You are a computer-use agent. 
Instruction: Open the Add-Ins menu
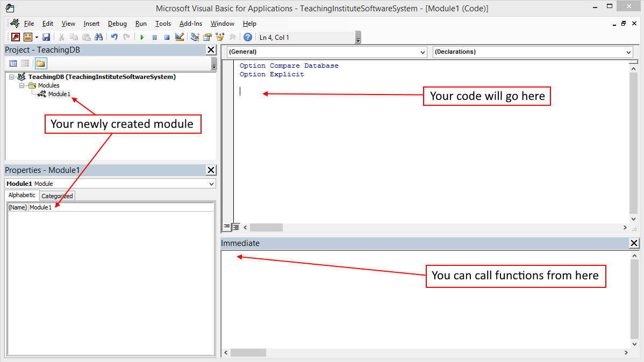coord(191,24)
